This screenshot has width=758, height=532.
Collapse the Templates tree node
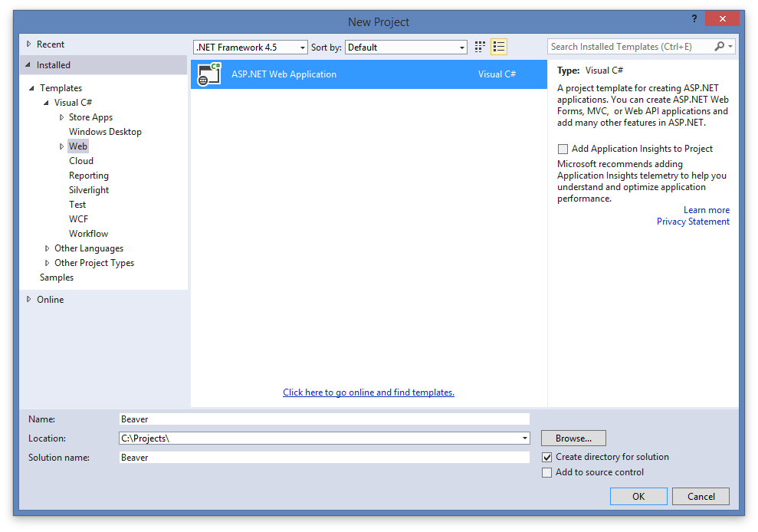coord(32,88)
